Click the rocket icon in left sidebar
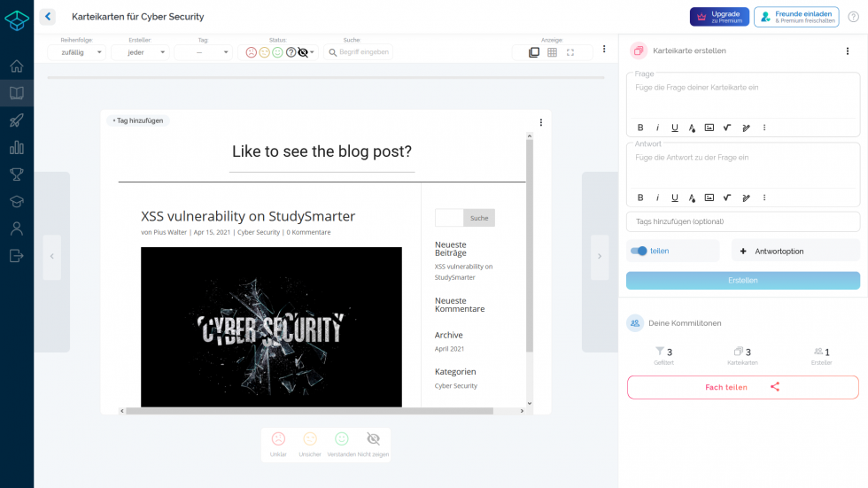 16,120
